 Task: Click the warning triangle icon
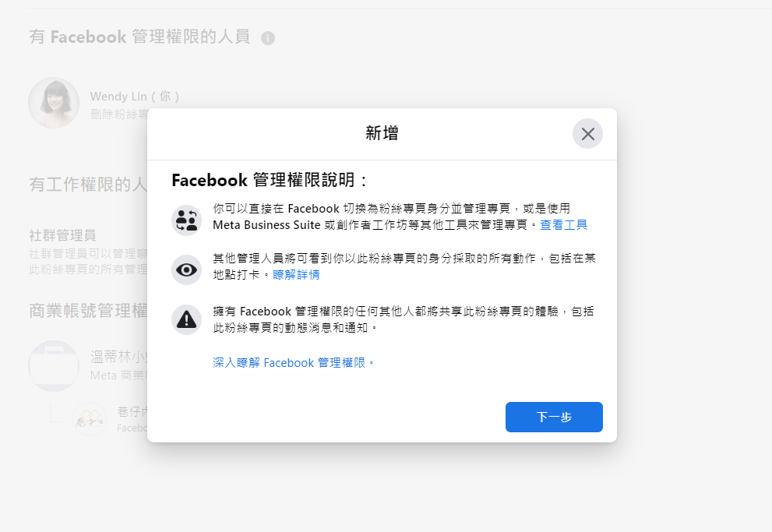tap(186, 319)
